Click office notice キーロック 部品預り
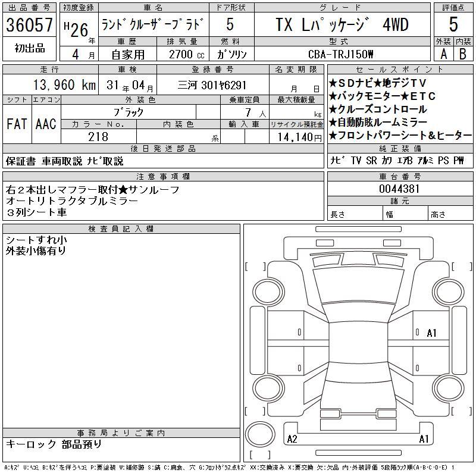This screenshot has width=476, height=476. click(54, 444)
